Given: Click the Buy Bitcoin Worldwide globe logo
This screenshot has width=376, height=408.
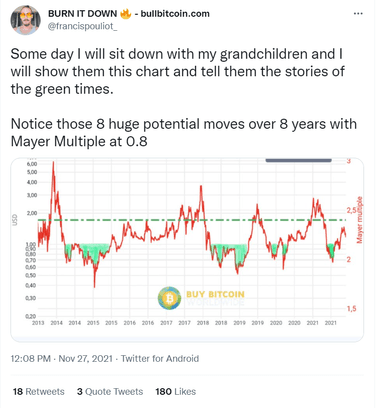Looking at the screenshot, I should tap(169, 298).
